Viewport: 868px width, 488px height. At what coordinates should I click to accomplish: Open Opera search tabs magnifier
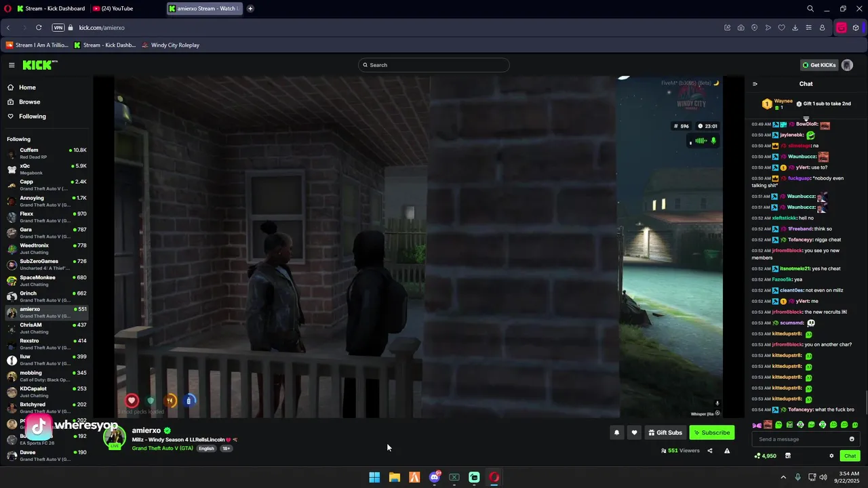coord(810,9)
